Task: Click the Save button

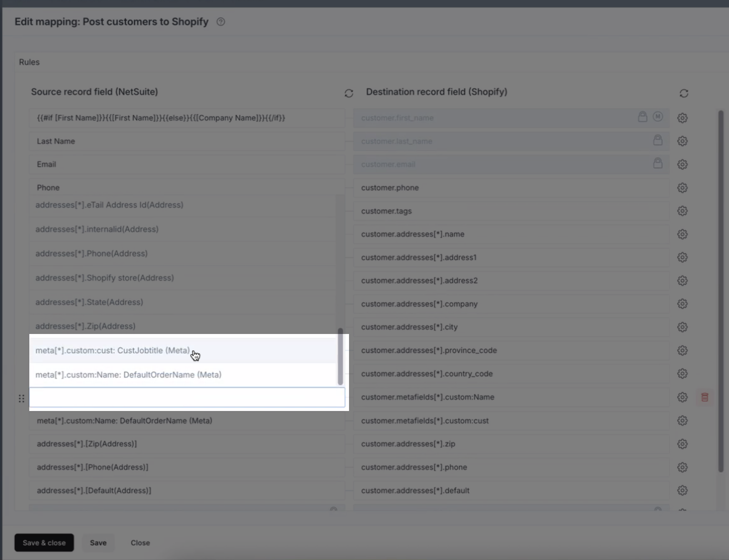Action: [98, 543]
